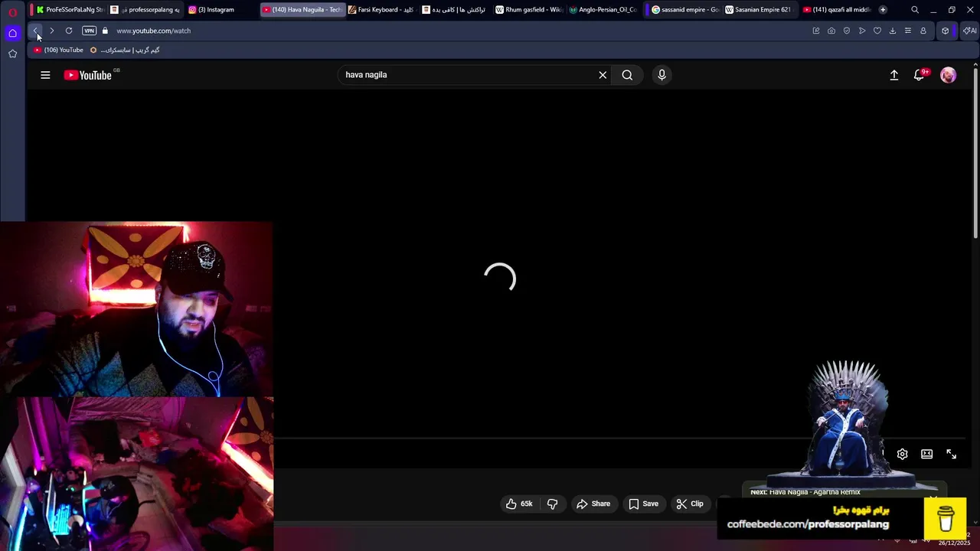Open player settings gear

coord(902,454)
